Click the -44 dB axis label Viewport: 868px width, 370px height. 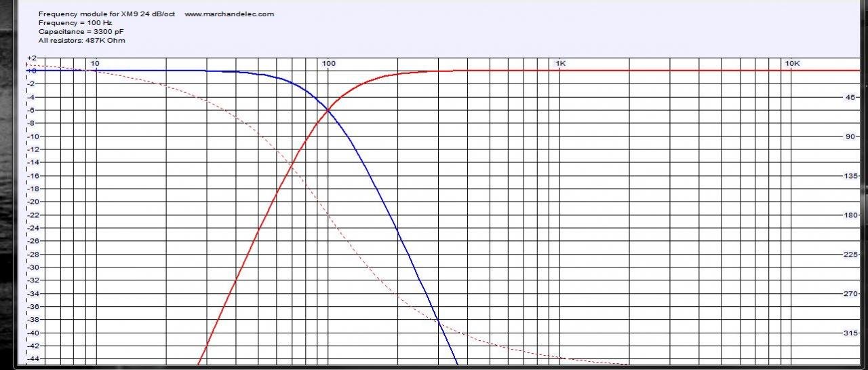(32, 359)
